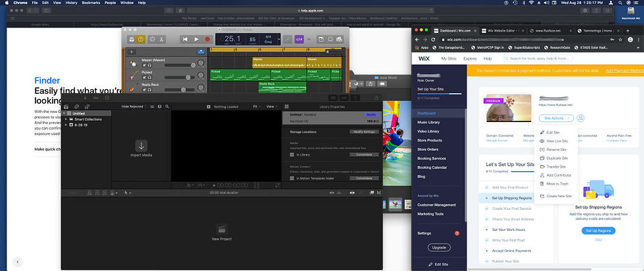Open the GarageBand Library panel icon
The height and width of the screenshot is (271, 644).
(131, 39)
